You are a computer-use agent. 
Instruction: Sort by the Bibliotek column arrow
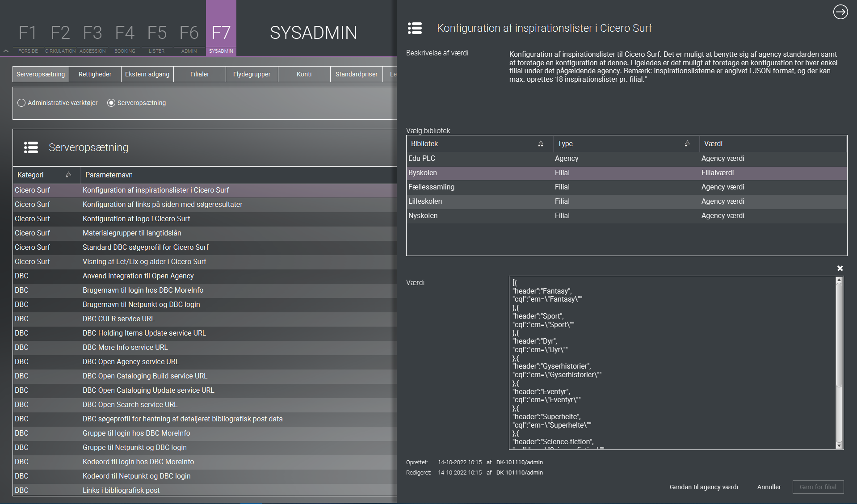point(541,143)
